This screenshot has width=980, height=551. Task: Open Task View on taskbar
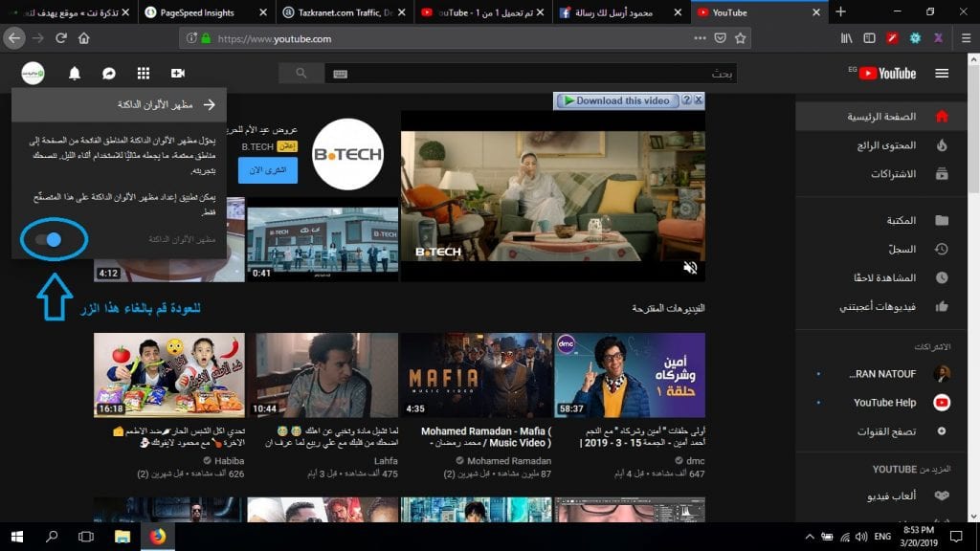(x=86, y=537)
